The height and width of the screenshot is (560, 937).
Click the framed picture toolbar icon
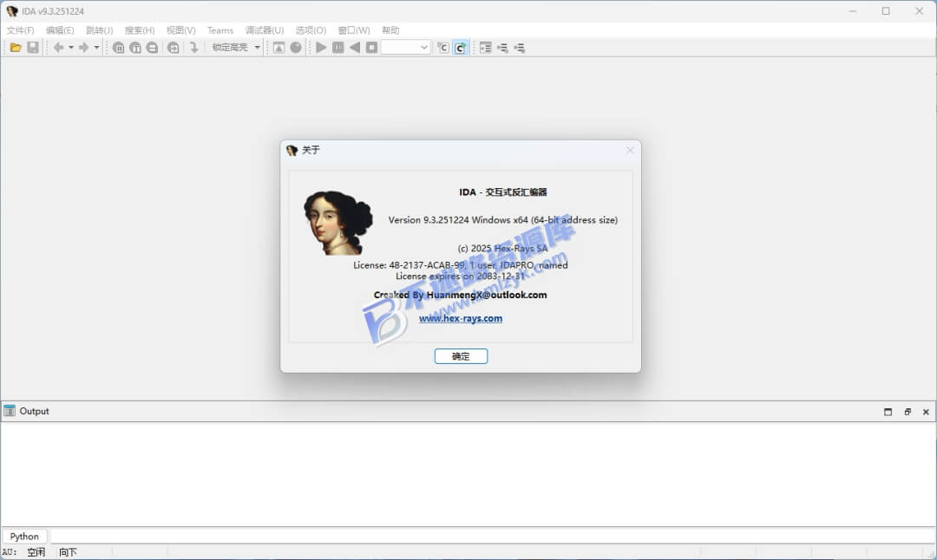tap(278, 48)
